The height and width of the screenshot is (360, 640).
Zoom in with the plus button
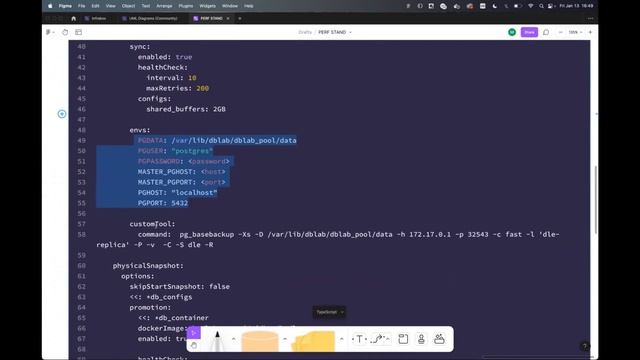point(590,32)
